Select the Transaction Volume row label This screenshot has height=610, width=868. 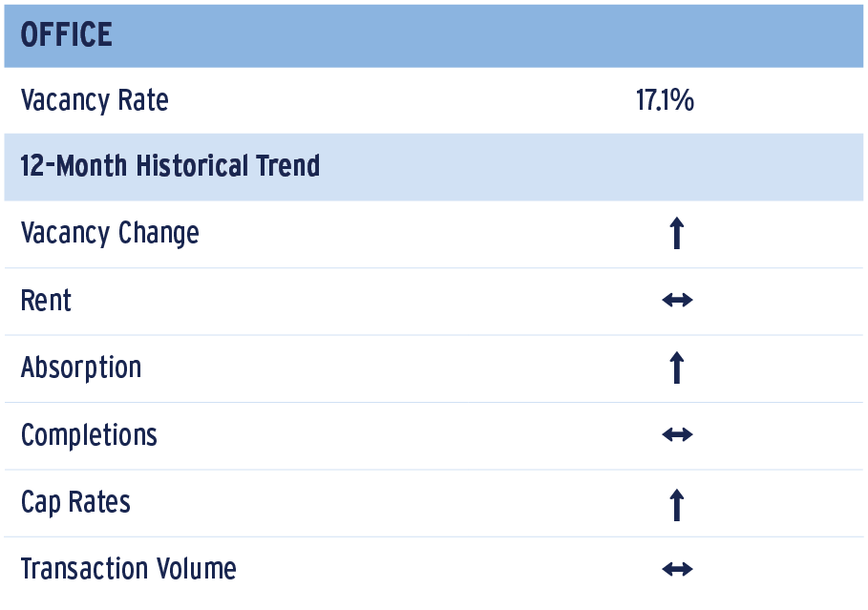[x=128, y=569]
